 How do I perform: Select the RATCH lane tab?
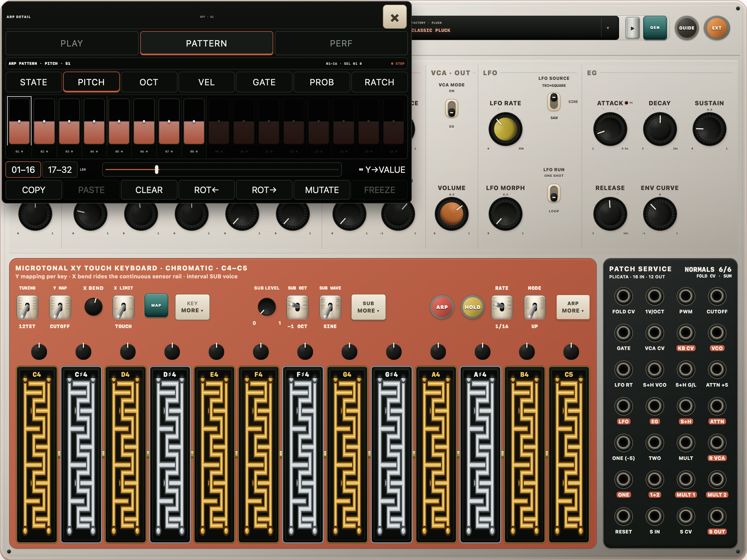pos(379,82)
